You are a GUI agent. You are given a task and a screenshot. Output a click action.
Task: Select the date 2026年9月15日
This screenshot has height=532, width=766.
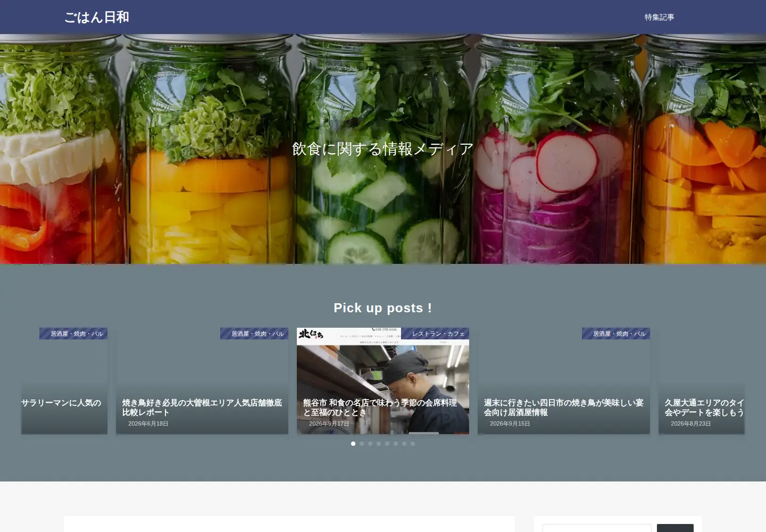coord(510,423)
